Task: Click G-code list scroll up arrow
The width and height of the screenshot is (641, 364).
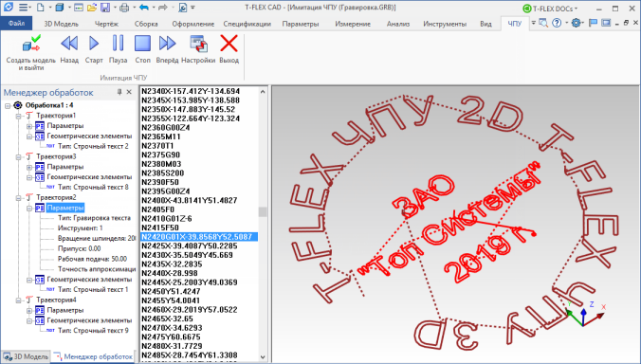Action: 263,92
